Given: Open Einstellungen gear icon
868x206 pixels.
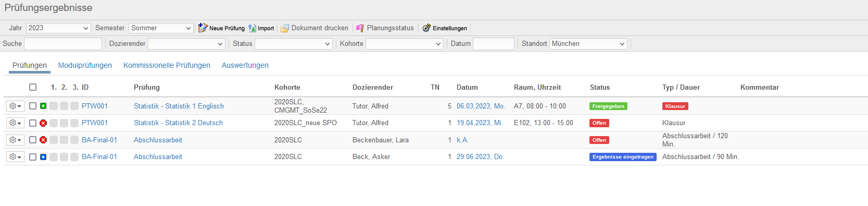Looking at the screenshot, I should 426,28.
